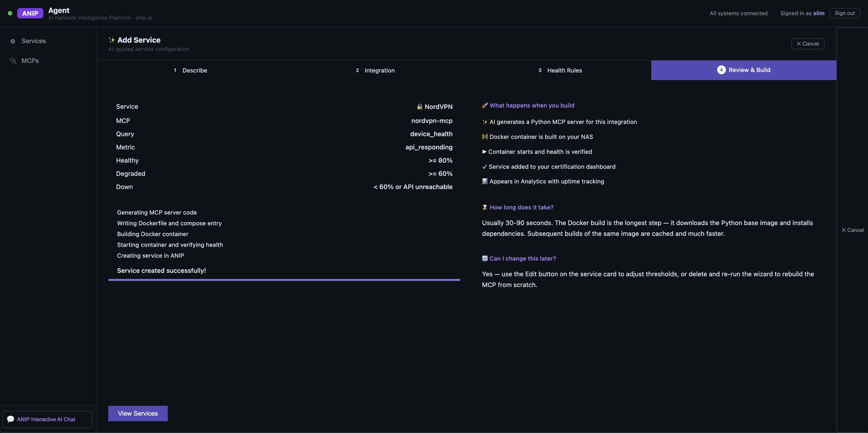
Task: Click the lock icon next to NordVPN
Action: [x=420, y=107]
